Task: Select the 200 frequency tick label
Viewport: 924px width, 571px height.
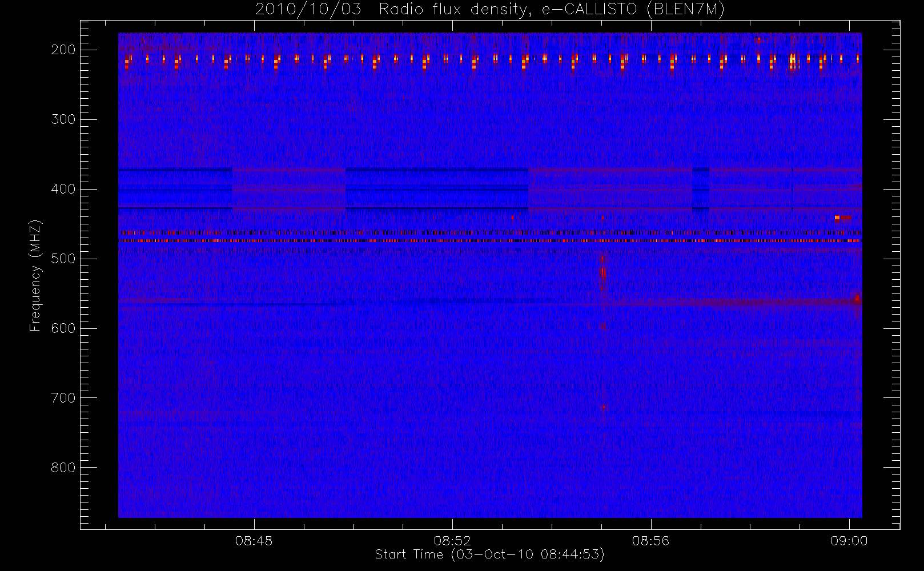Action: 63,50
